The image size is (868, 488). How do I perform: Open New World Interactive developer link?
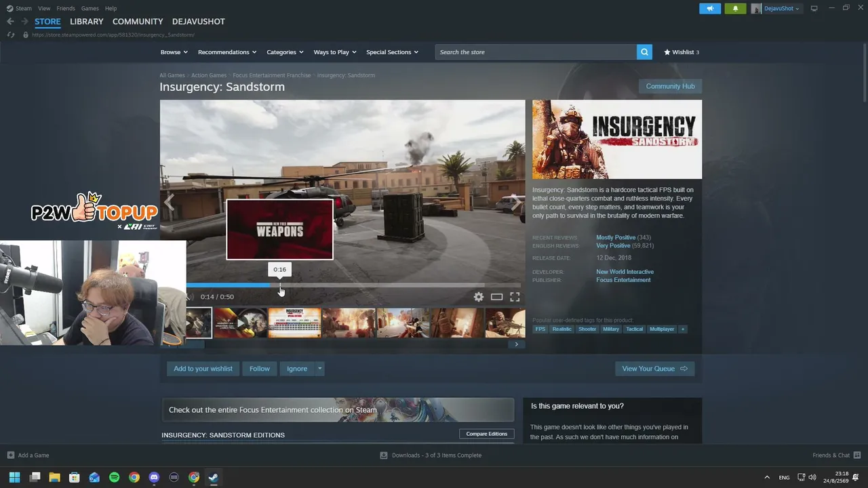click(625, 272)
